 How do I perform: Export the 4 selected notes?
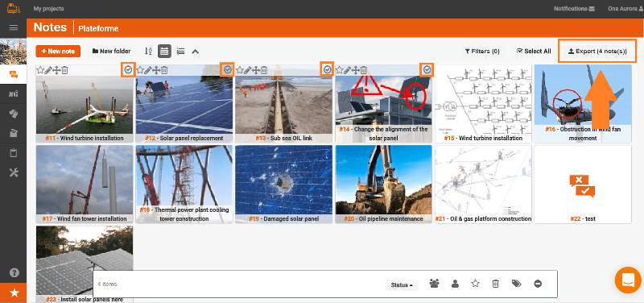point(597,51)
